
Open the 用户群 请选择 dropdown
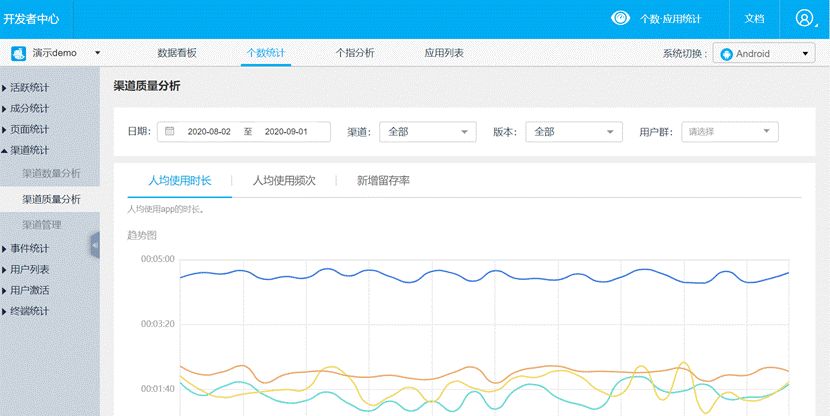[730, 132]
